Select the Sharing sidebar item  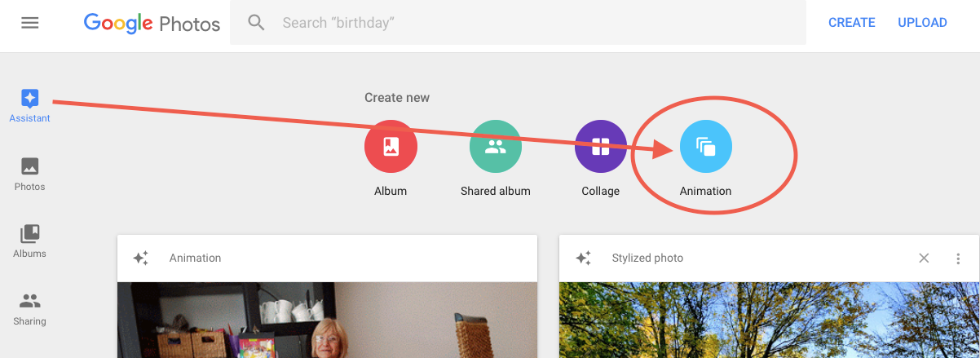pos(30,308)
